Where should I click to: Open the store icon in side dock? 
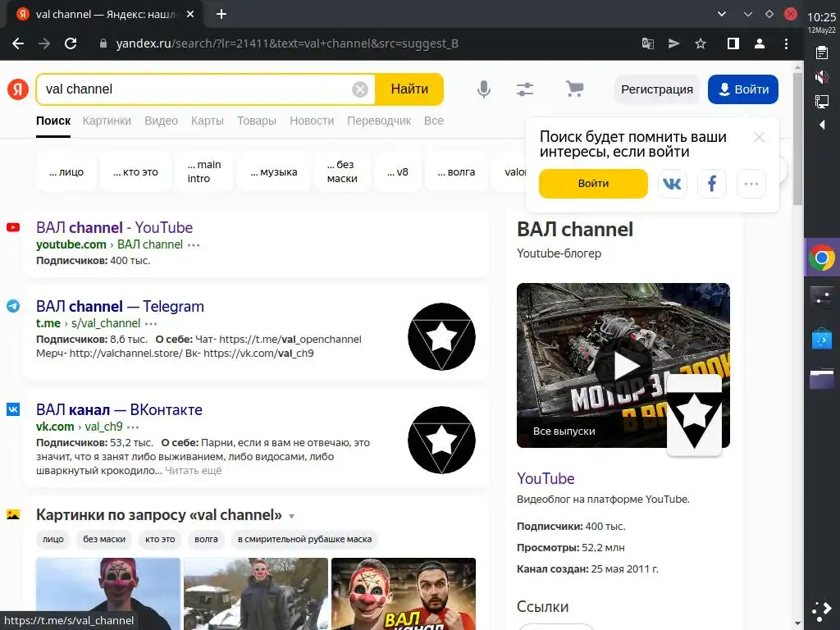pyautogui.click(x=822, y=339)
